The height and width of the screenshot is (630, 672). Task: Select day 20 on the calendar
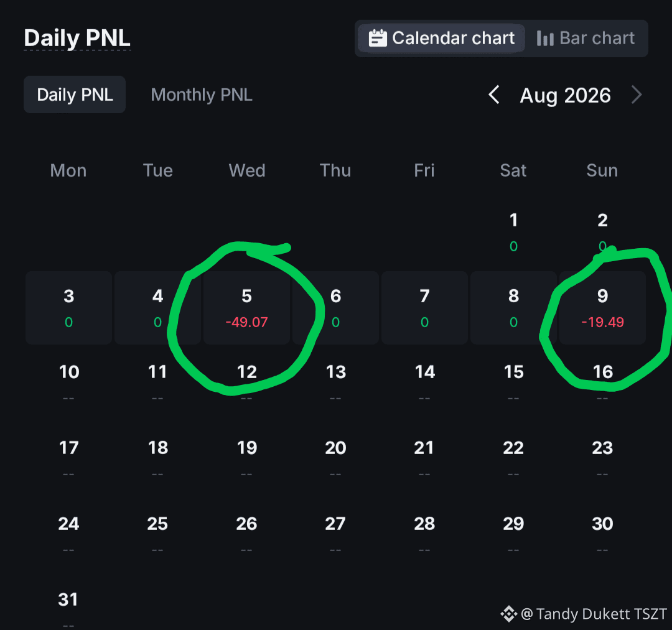click(x=335, y=460)
